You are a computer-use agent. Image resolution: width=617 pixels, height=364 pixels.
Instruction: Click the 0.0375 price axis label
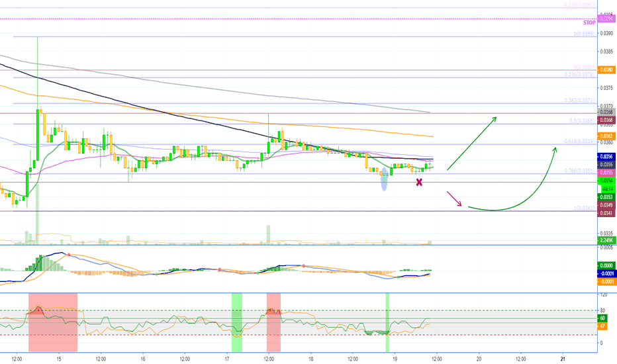click(x=607, y=88)
